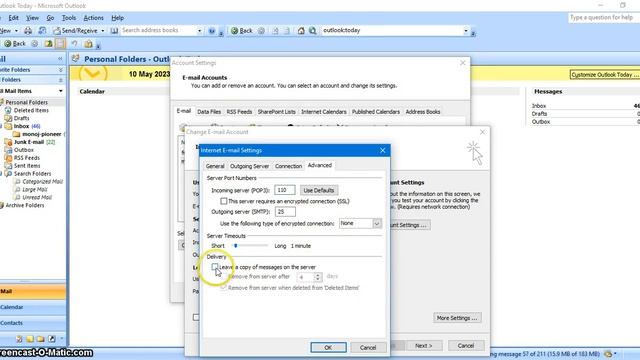Click the Sent Items folder icon
The width and height of the screenshot is (640, 360).
tap(8, 166)
